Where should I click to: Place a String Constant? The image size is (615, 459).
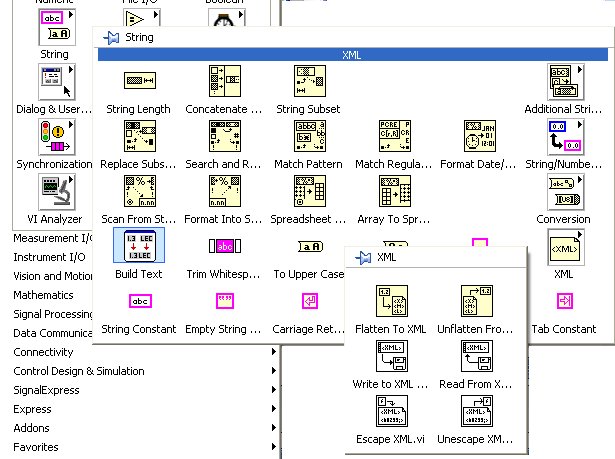(x=140, y=301)
